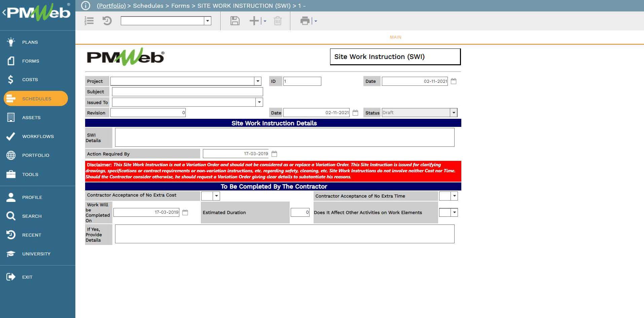The height and width of the screenshot is (318, 644).
Task: Switch to the MAIN tab
Action: click(x=395, y=37)
